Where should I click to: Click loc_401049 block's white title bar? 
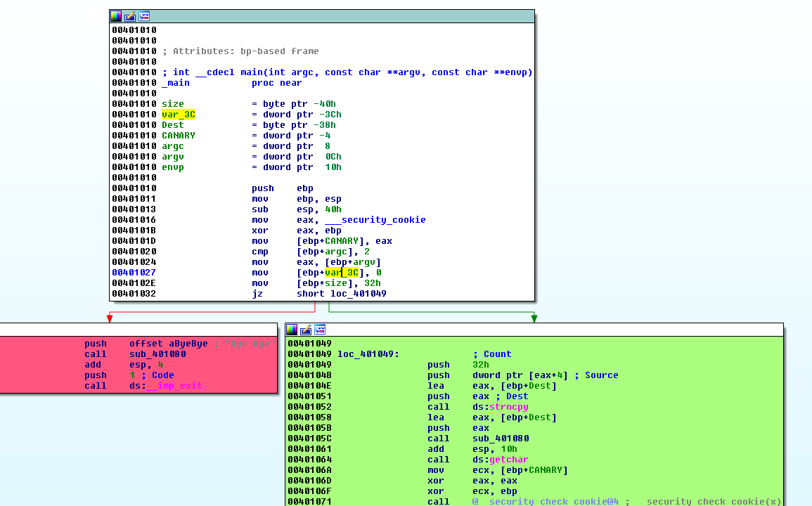click(x=548, y=330)
